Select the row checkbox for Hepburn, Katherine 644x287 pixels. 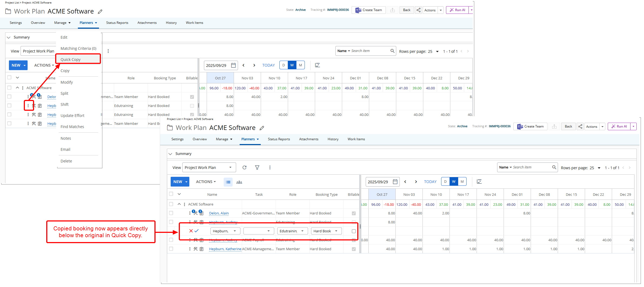pos(171,249)
